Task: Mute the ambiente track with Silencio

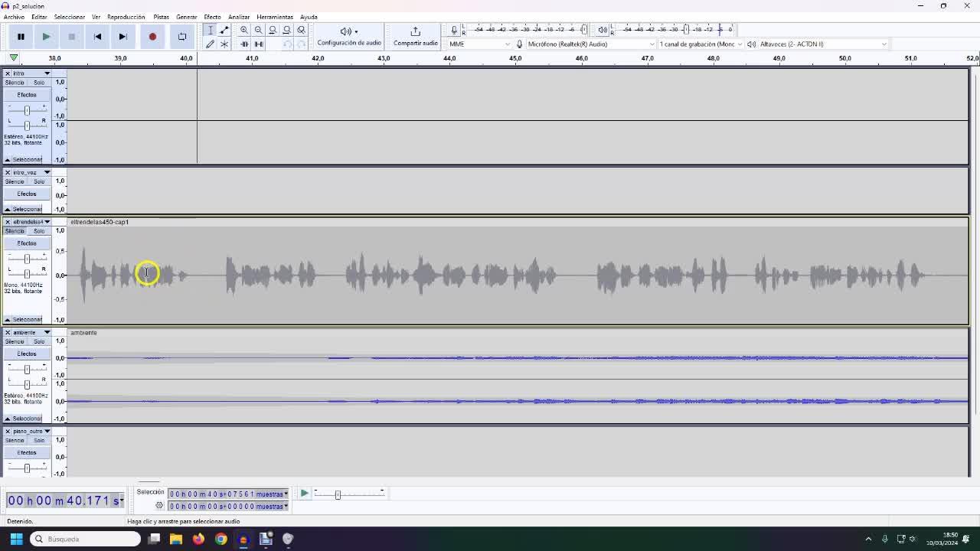Action: click(15, 341)
